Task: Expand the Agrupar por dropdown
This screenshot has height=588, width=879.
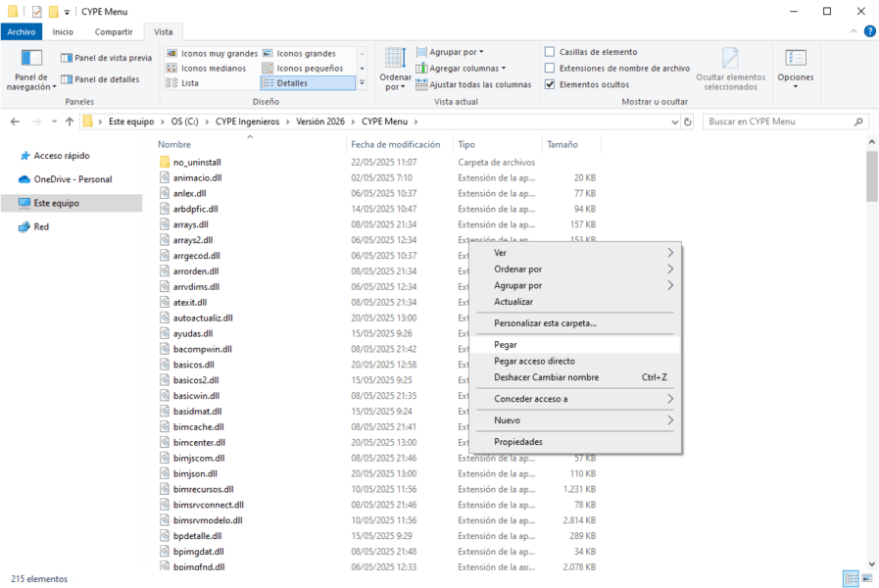Action: tap(456, 52)
